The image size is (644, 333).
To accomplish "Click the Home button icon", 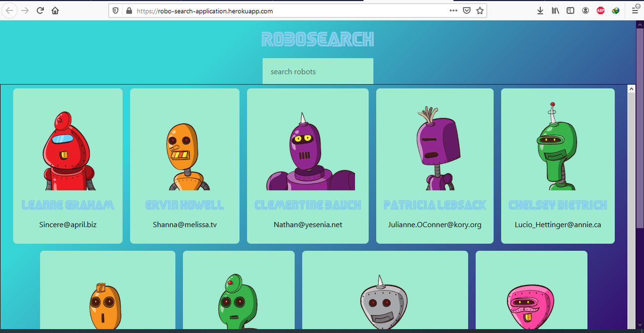I will [55, 10].
